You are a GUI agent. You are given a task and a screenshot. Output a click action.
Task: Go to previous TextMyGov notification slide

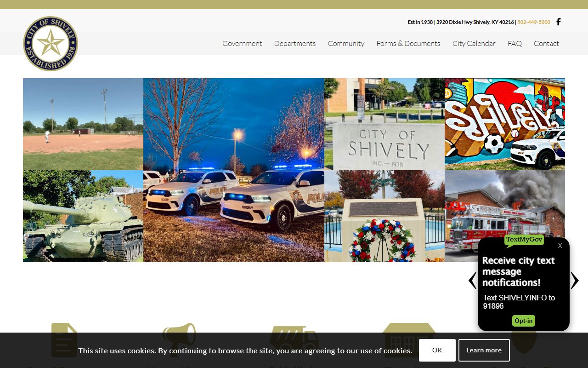(472, 281)
